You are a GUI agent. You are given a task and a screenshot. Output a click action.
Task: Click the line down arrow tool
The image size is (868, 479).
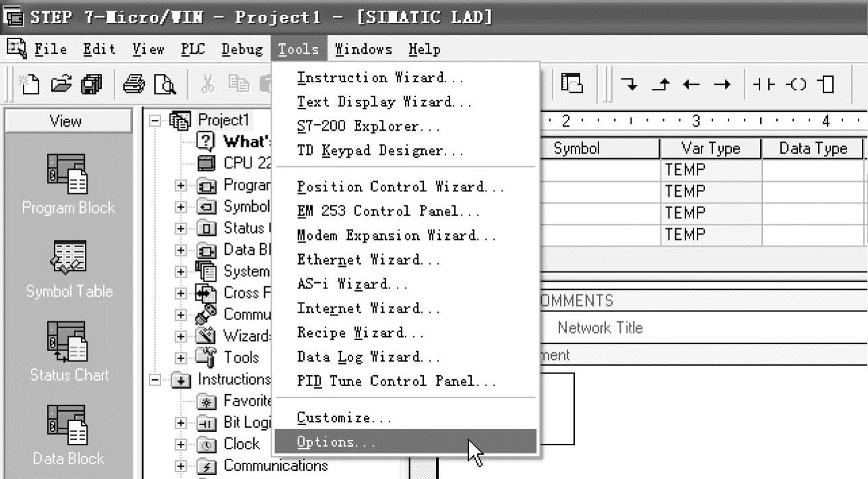(x=629, y=85)
